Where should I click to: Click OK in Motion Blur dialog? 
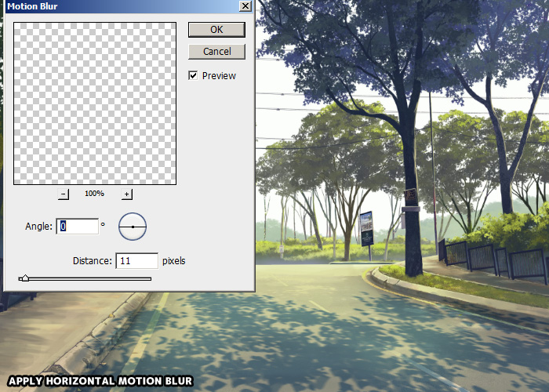coord(216,30)
